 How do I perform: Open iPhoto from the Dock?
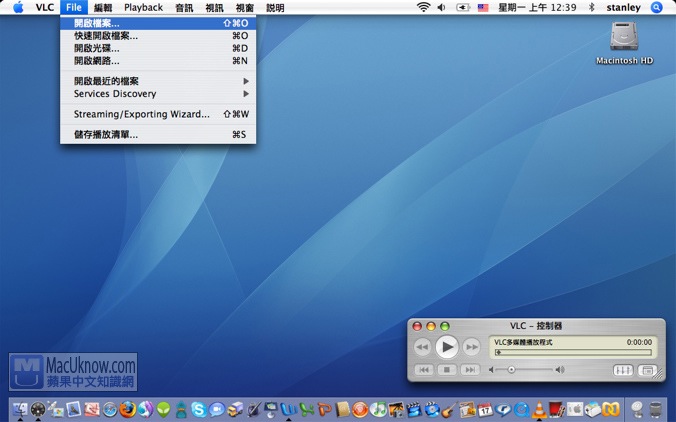396,409
